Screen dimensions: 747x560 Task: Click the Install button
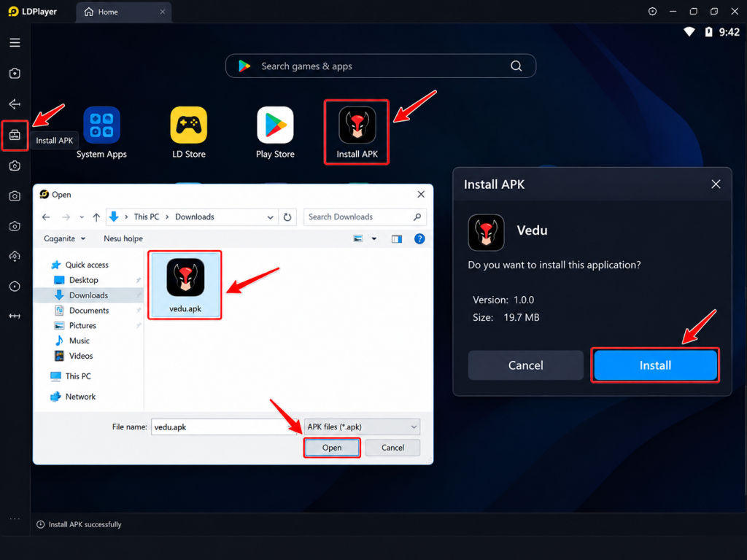click(x=655, y=365)
